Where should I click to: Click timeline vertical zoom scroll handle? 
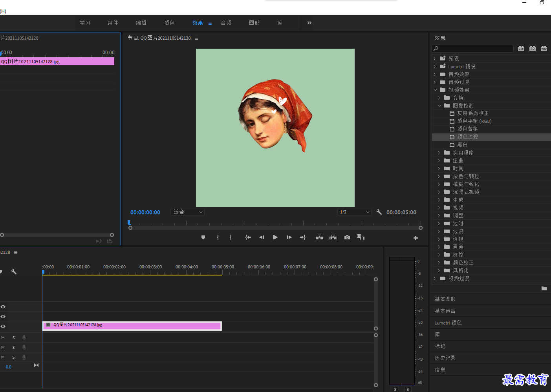[376, 279]
